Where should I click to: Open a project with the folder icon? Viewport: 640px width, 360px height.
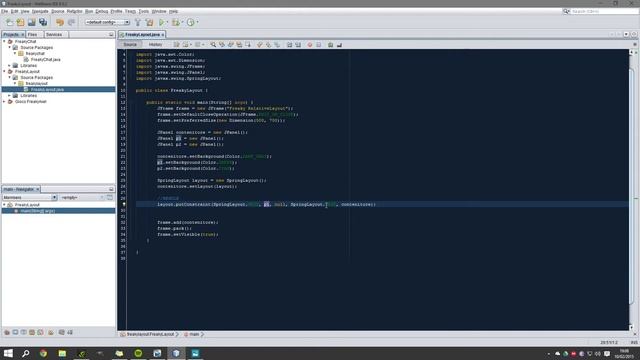click(x=31, y=22)
